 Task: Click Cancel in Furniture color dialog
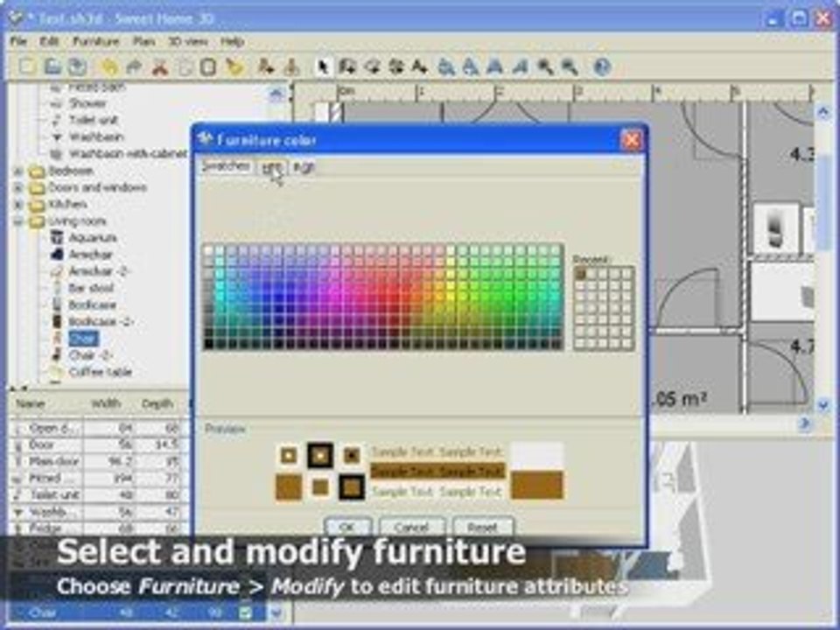tap(411, 527)
